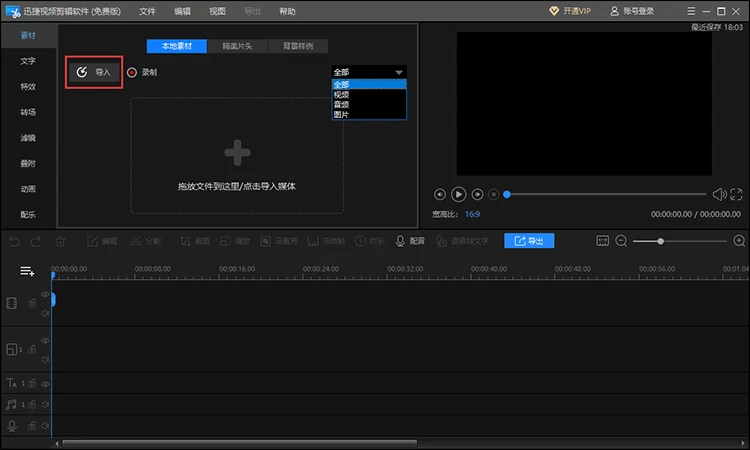Click the blue 导出 export button
The image size is (750, 450).
[530, 241]
